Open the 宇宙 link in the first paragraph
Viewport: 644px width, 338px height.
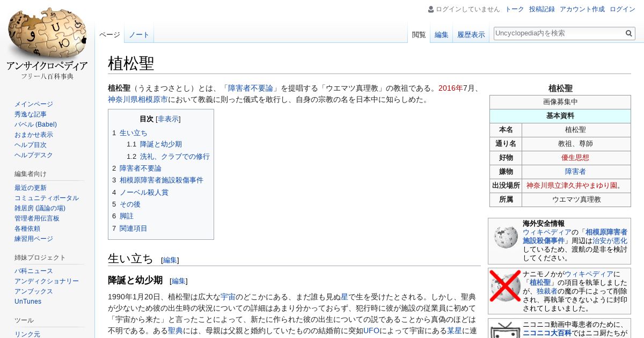click(228, 297)
